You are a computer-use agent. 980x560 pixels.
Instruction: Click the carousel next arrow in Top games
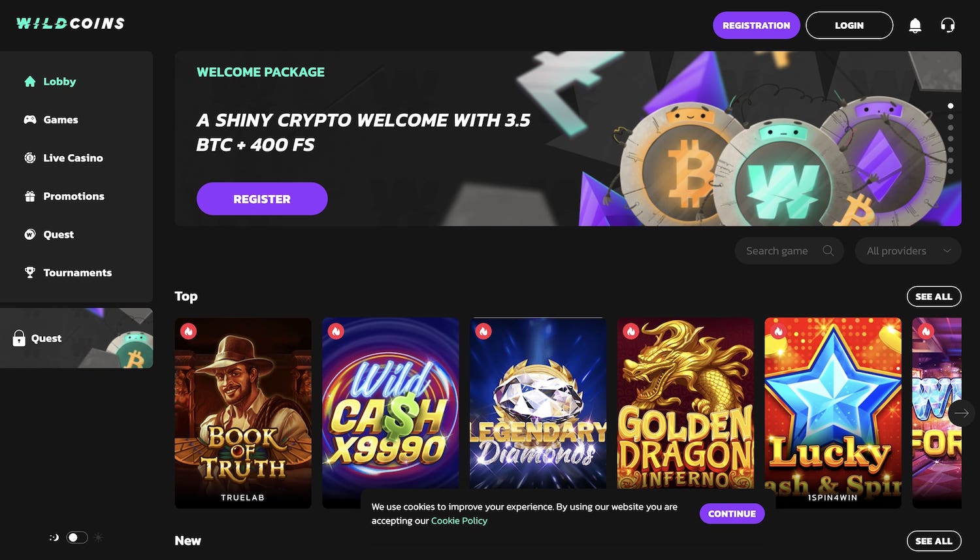(961, 413)
